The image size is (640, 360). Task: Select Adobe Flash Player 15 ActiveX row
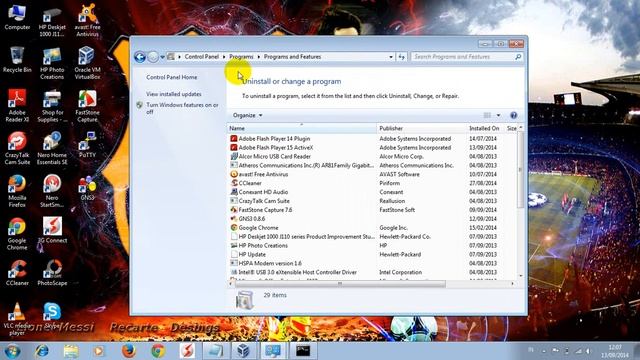click(x=371, y=148)
